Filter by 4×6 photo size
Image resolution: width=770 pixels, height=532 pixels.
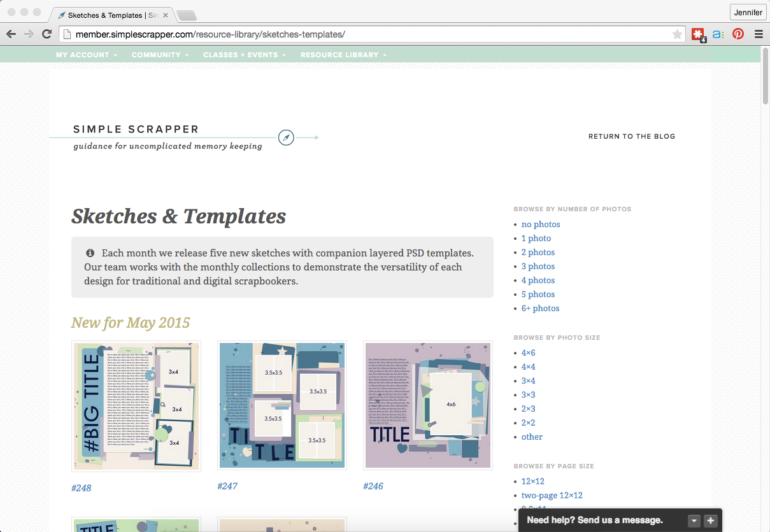(x=528, y=353)
